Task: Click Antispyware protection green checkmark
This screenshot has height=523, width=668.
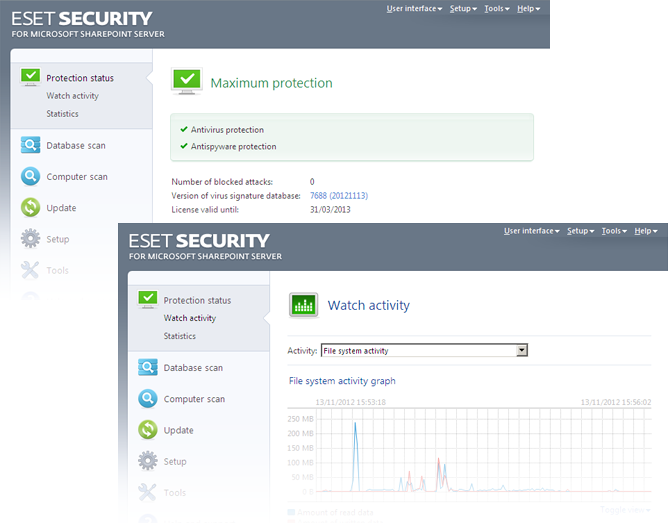Action: point(184,146)
